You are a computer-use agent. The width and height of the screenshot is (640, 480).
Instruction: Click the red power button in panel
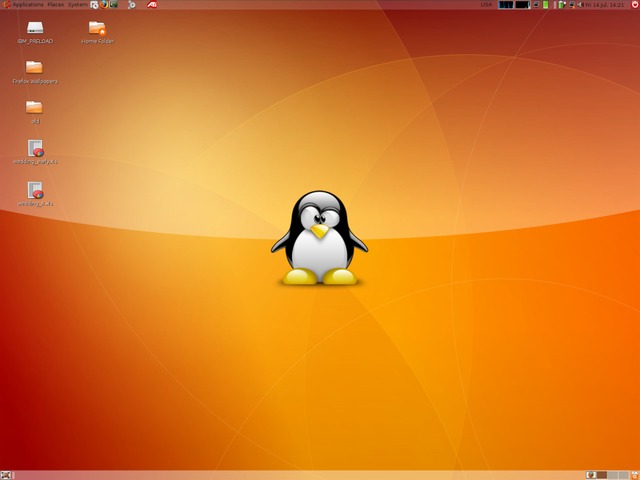[x=633, y=5]
